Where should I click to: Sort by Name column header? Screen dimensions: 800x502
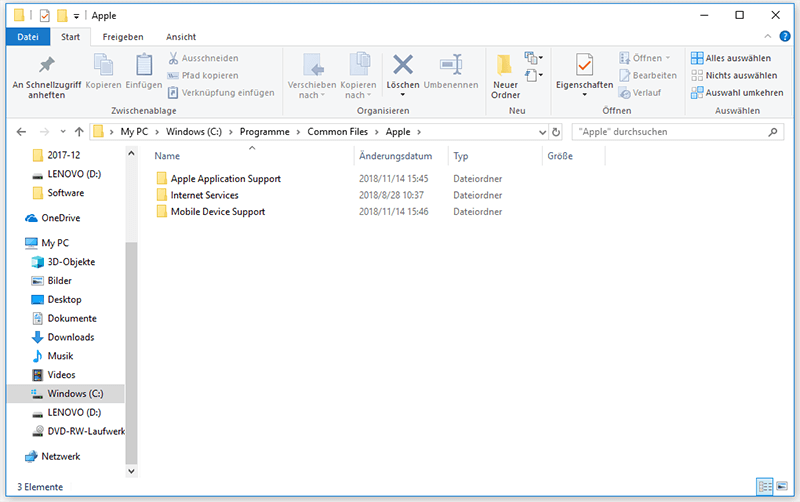click(167, 156)
